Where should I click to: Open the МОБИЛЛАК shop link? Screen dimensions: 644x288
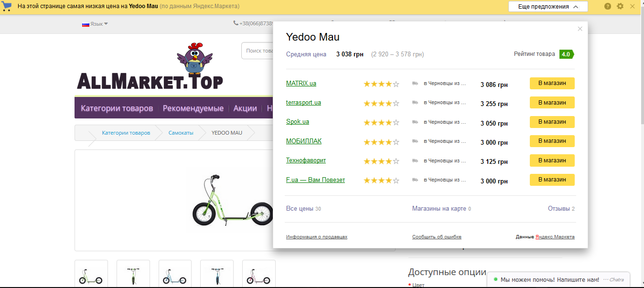304,141
